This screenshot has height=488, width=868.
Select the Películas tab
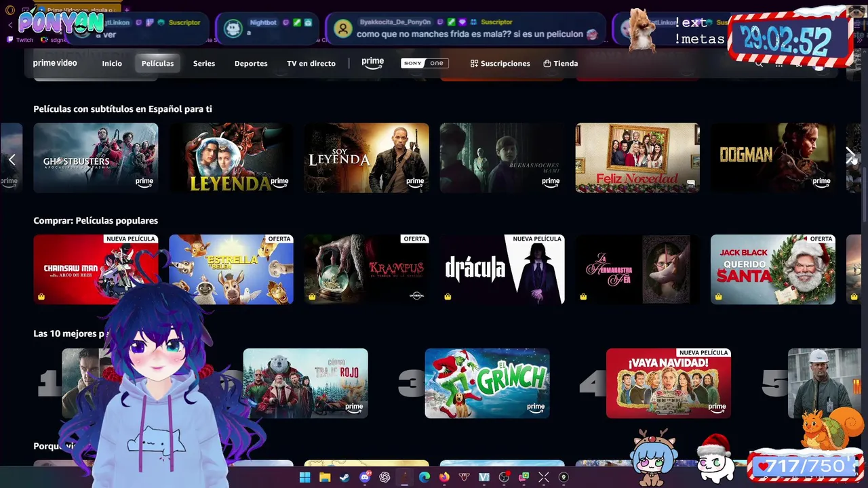[x=157, y=63]
